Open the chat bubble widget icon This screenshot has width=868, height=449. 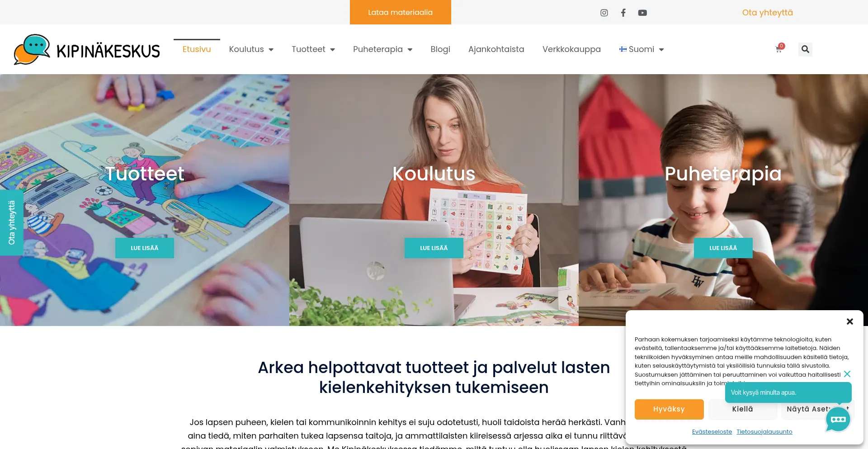coord(838,419)
